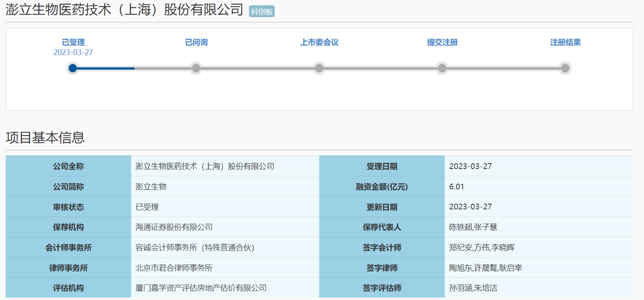Click the 项目基本信息 section heading
Screen dimensions: 644x300
[x=45, y=138]
